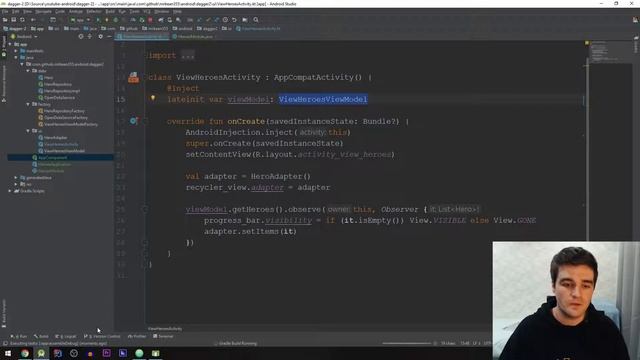The width and height of the screenshot is (640, 360).
Task: Open the Navigate menu
Action: (43, 11)
